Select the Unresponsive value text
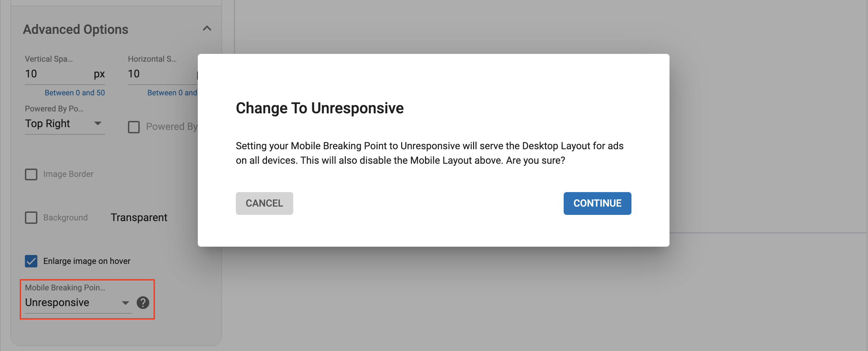Image resolution: width=868 pixels, height=351 pixels. [x=56, y=302]
